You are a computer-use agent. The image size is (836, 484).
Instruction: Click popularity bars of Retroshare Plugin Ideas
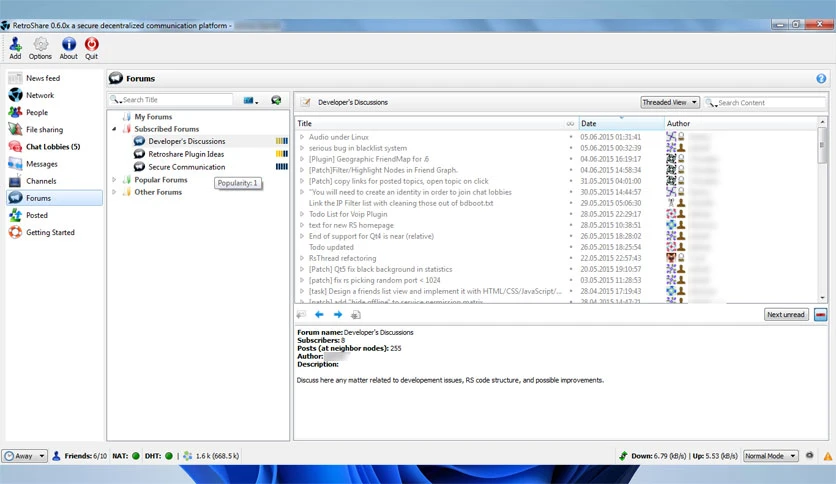pos(282,154)
